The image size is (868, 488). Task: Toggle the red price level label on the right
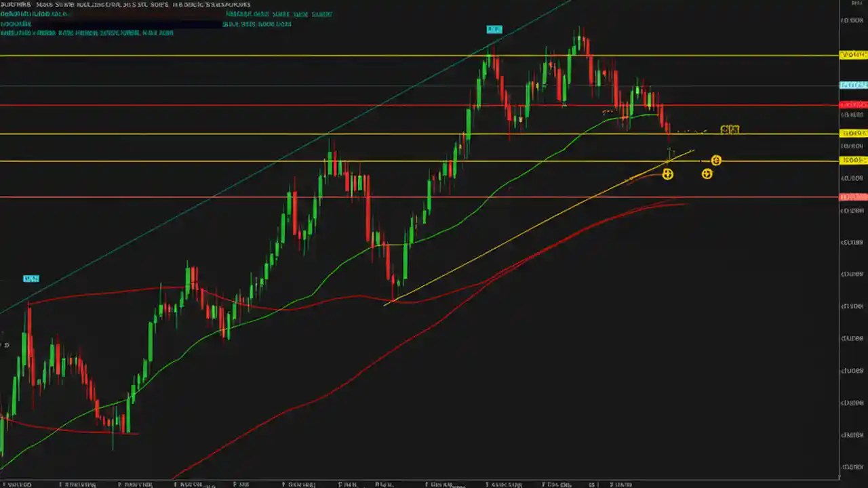pyautogui.click(x=853, y=104)
